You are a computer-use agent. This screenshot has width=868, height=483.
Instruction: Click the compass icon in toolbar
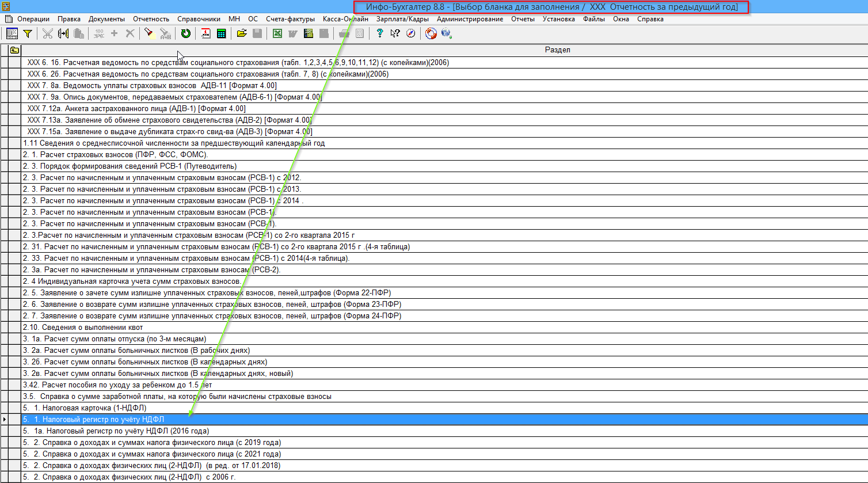(410, 34)
